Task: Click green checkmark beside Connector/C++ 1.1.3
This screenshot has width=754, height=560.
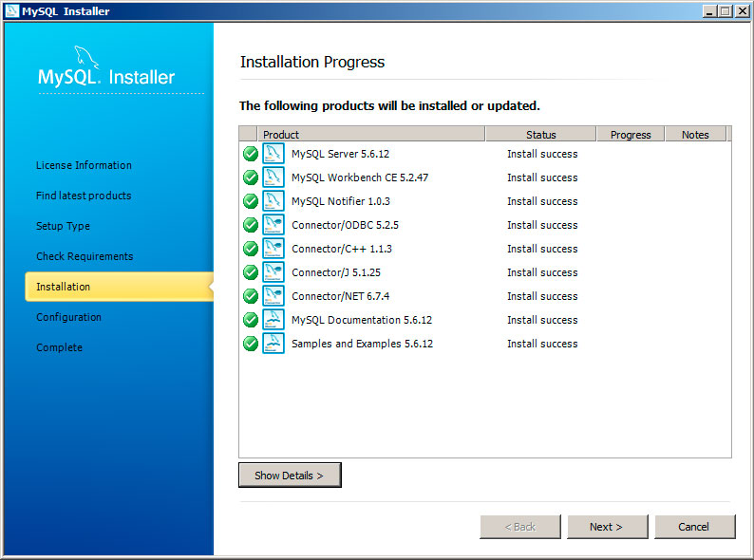Action: pyautogui.click(x=251, y=249)
